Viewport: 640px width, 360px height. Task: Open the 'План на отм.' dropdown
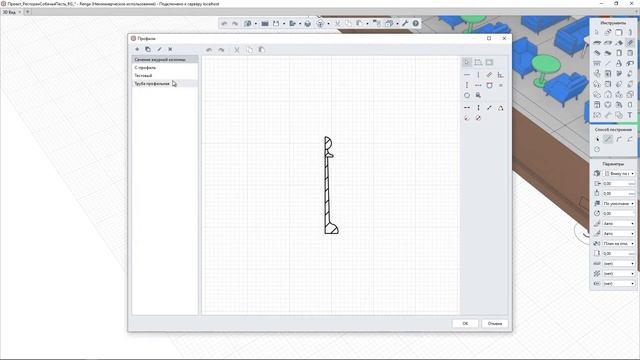(x=619, y=243)
